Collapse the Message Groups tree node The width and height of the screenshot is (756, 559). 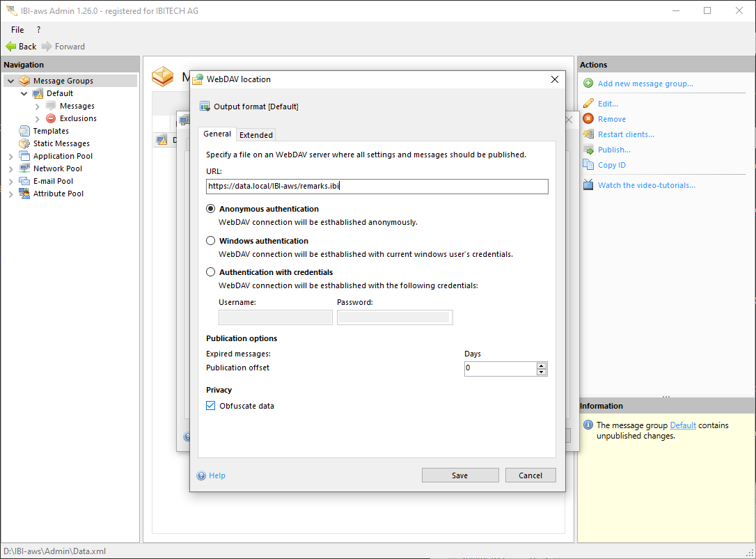(10, 81)
